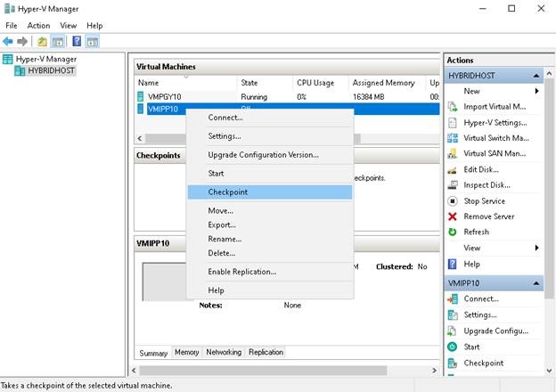The height and width of the screenshot is (392, 556).
Task: Toggle the Show/Hide Console Tree toolbar icon
Action: [x=58, y=42]
